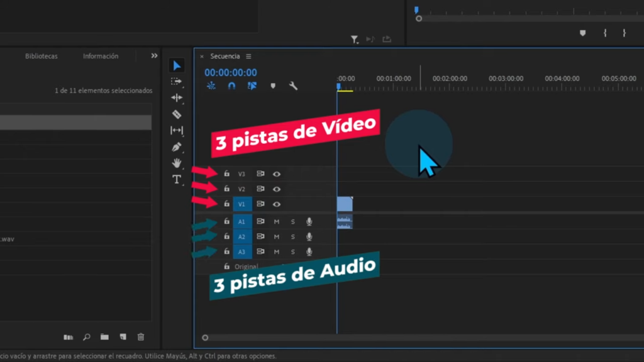
Task: Select the Slip tool
Action: tap(177, 131)
